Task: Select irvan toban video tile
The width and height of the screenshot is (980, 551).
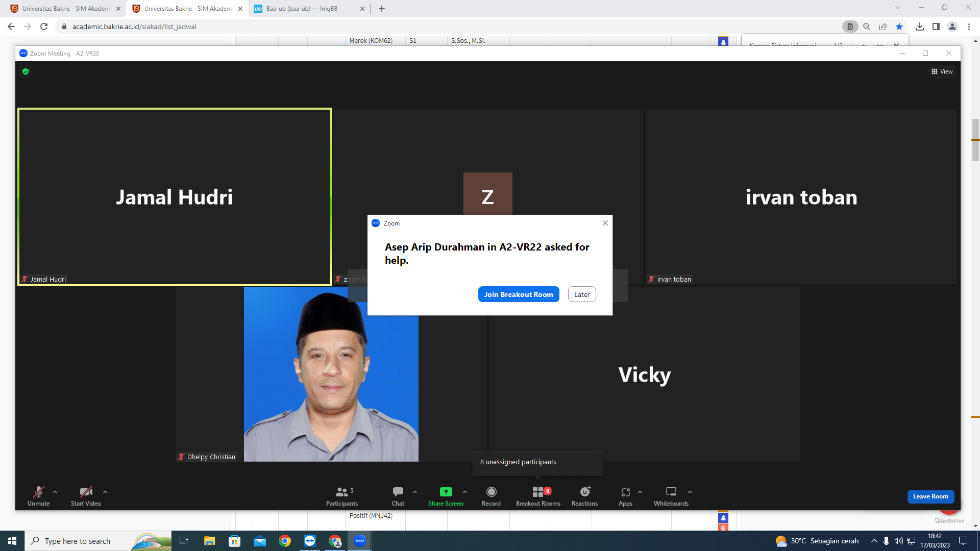Action: click(x=801, y=197)
